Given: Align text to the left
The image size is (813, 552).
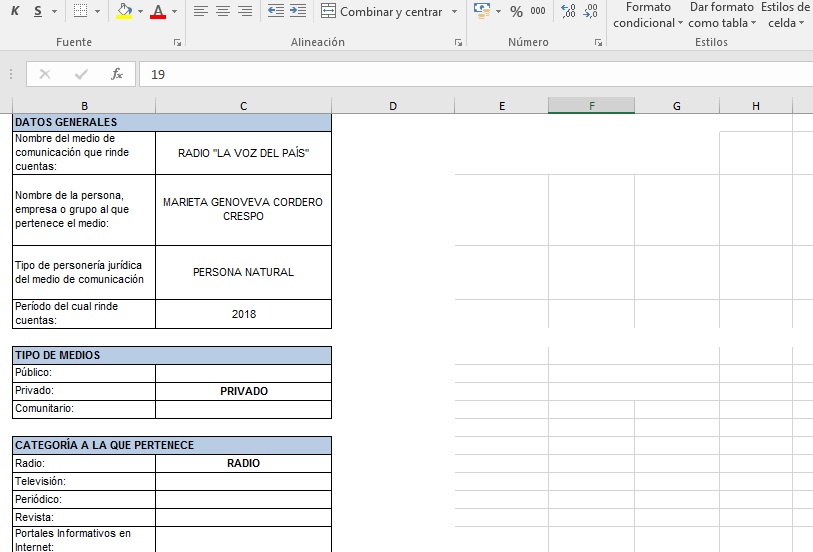Looking at the screenshot, I should point(200,11).
